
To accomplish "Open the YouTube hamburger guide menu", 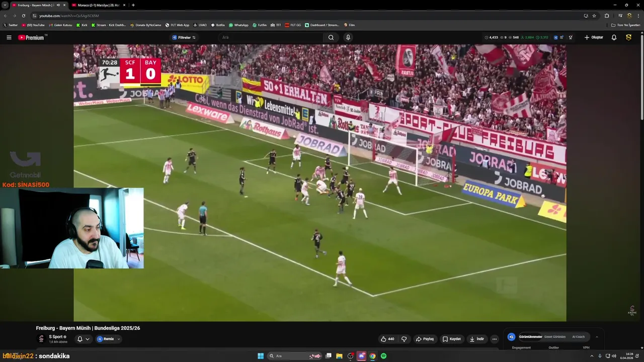I will (x=9, y=37).
